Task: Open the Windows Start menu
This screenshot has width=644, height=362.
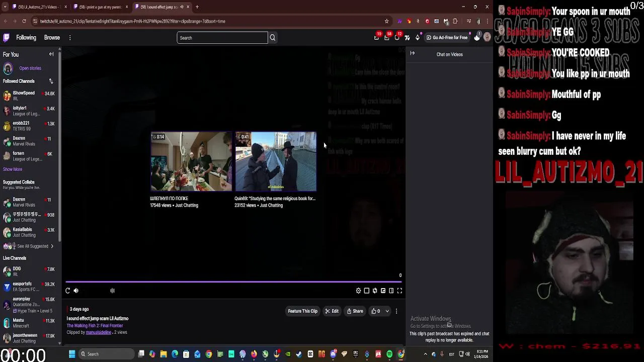Action: click(72, 354)
